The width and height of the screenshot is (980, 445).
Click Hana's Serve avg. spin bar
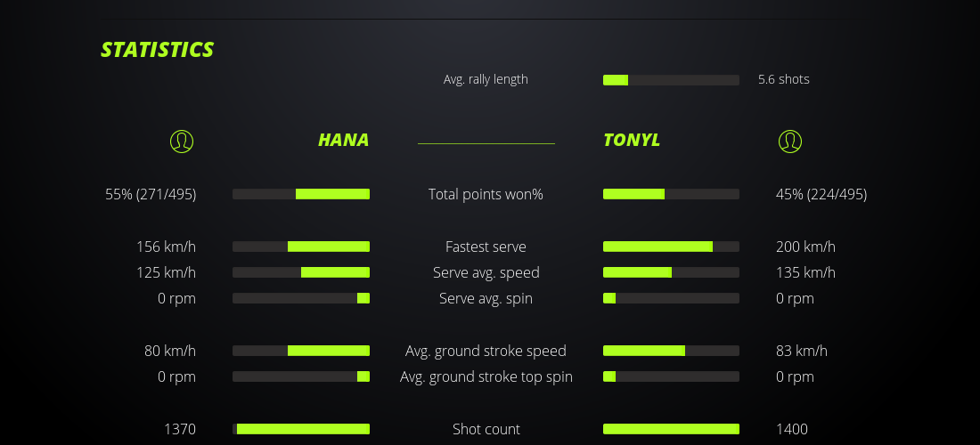tap(301, 298)
